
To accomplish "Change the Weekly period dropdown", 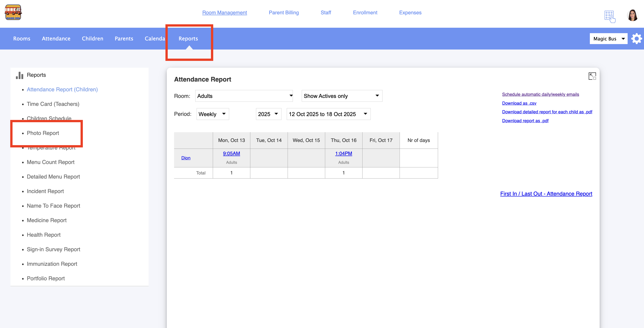I will 212,114.
